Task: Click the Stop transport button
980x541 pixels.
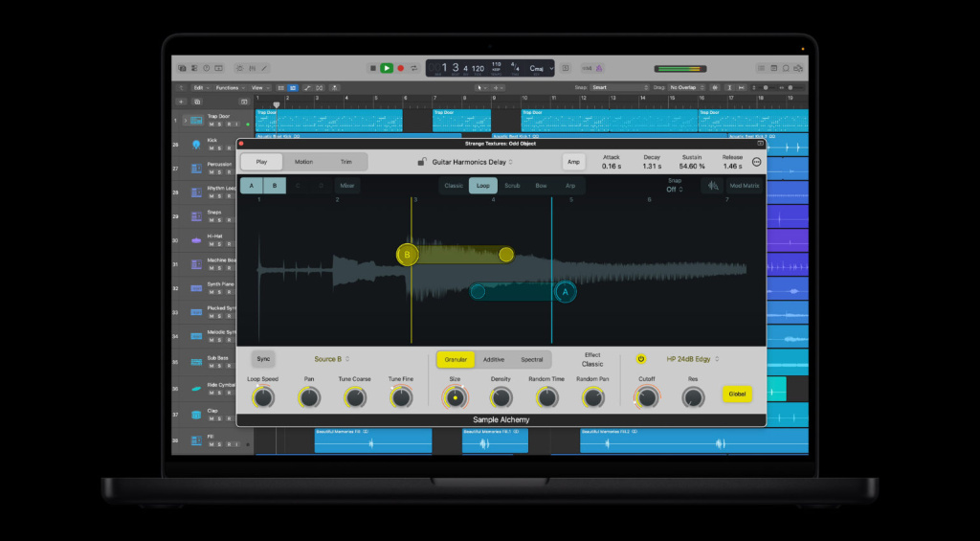Action: coord(373,68)
